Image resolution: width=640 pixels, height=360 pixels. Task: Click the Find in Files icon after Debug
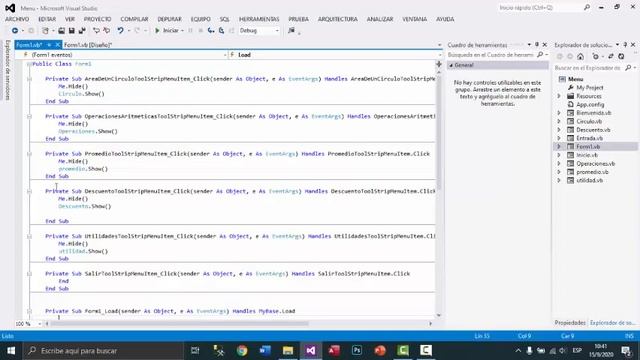[x=291, y=31]
